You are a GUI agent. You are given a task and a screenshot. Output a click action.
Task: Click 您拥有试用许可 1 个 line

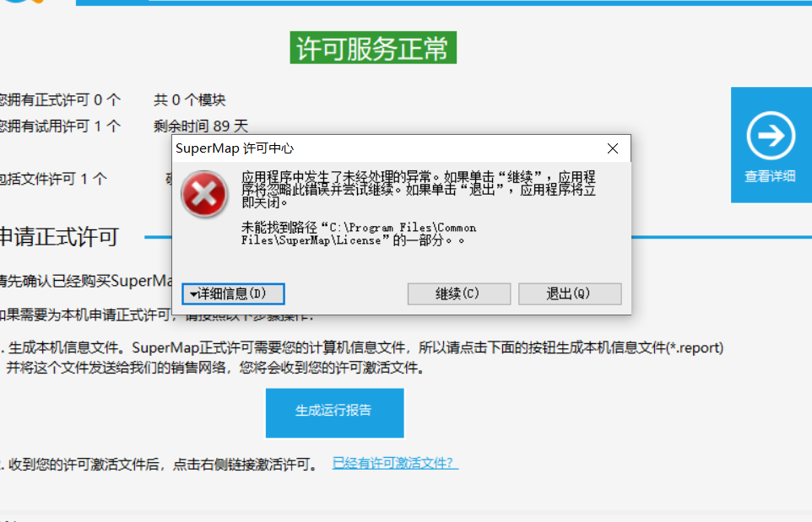(x=60, y=126)
